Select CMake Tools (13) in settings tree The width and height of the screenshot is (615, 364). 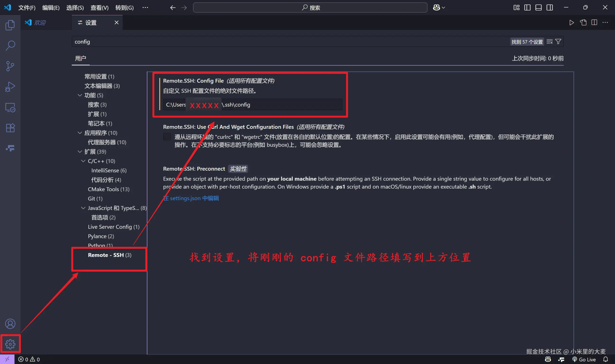[109, 189]
